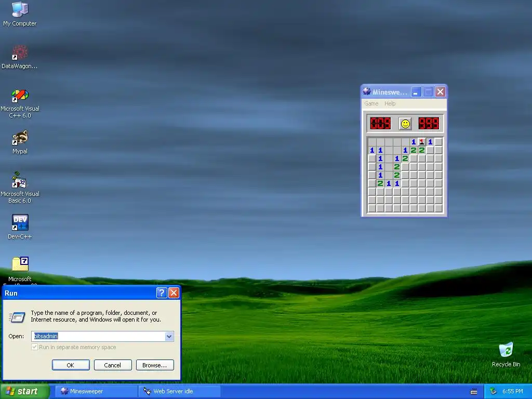The image size is (532, 399).
Task: Click the question mark help button in Run
Action: point(162,293)
